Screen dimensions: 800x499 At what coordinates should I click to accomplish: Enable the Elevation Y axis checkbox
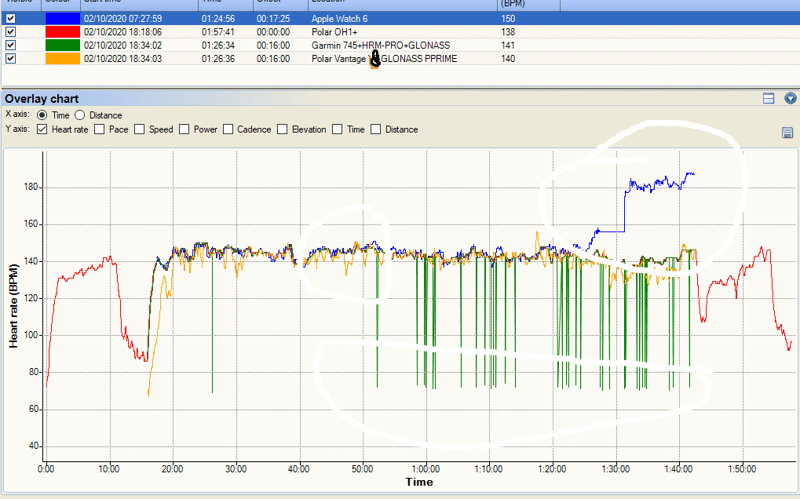282,129
